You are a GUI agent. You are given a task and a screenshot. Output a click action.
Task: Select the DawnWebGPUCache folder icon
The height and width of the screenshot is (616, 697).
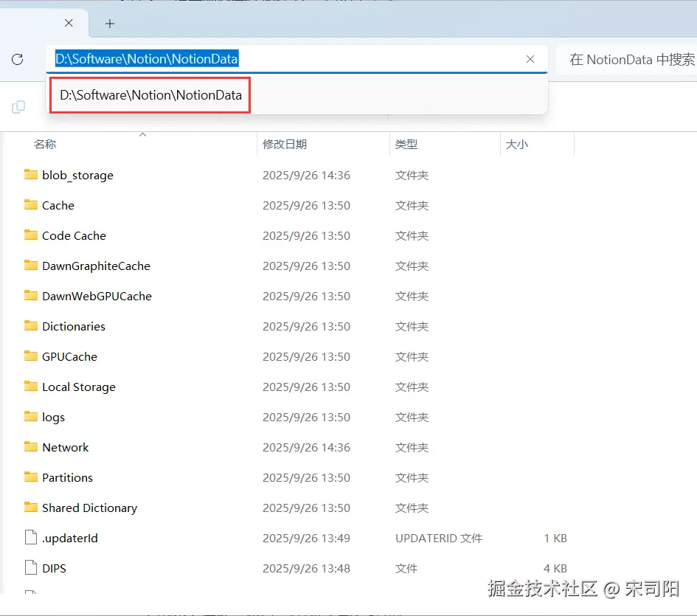[31, 295]
